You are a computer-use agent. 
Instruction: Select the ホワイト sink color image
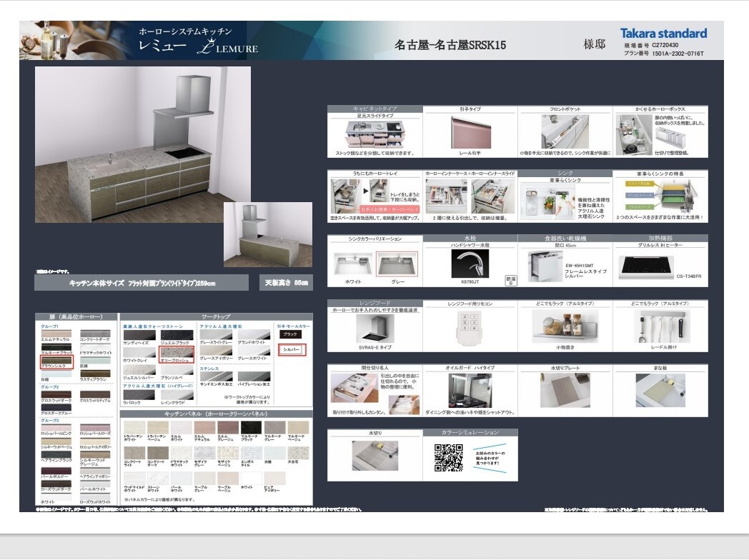pyautogui.click(x=354, y=264)
